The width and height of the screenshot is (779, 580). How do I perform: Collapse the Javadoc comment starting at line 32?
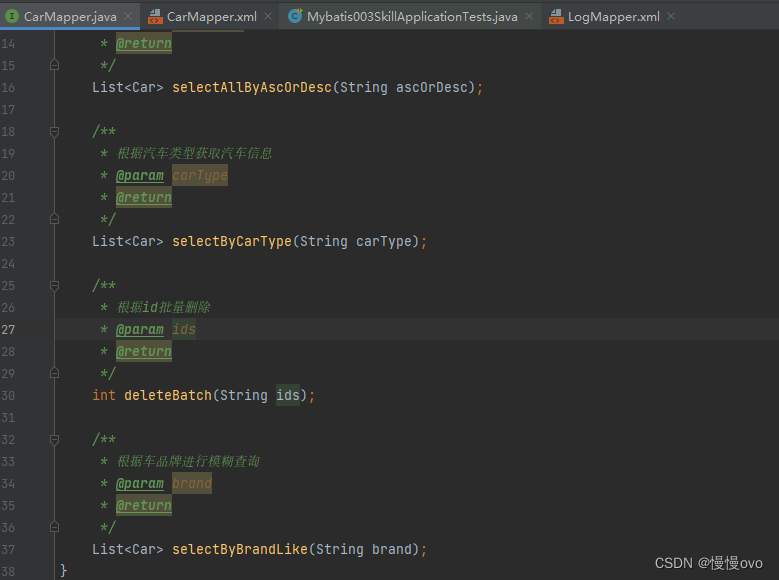point(55,440)
